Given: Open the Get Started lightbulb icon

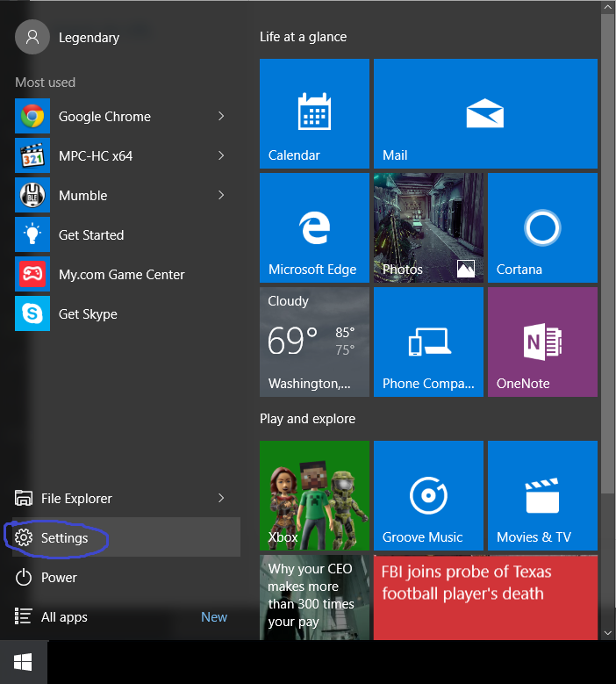Looking at the screenshot, I should click(32, 234).
